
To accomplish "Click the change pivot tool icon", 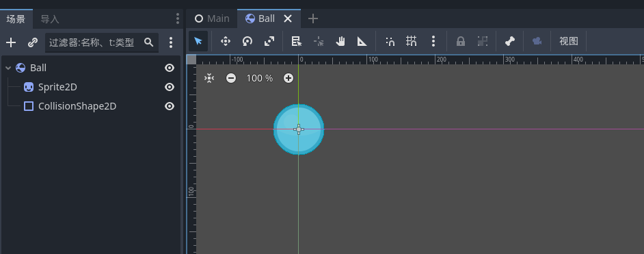I will (319, 41).
